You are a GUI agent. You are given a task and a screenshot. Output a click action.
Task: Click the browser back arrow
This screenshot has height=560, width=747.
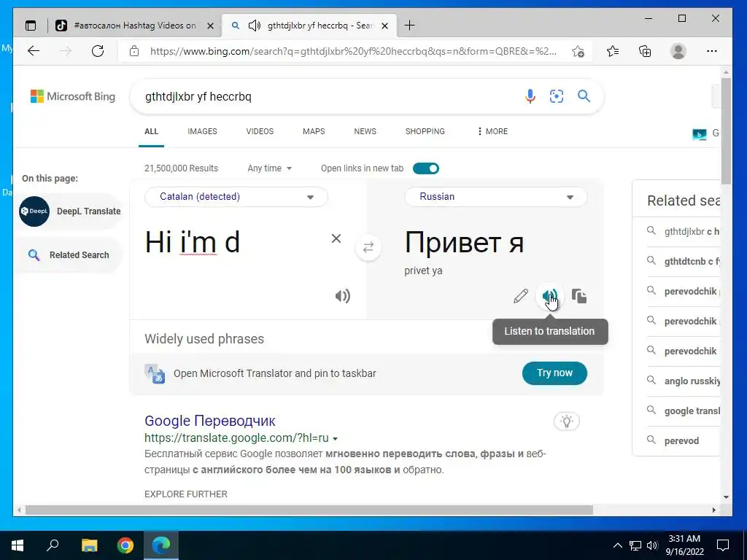(x=34, y=51)
